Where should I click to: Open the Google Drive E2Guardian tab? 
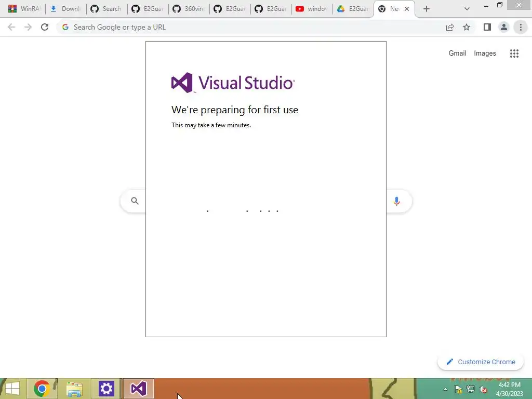pos(353,9)
